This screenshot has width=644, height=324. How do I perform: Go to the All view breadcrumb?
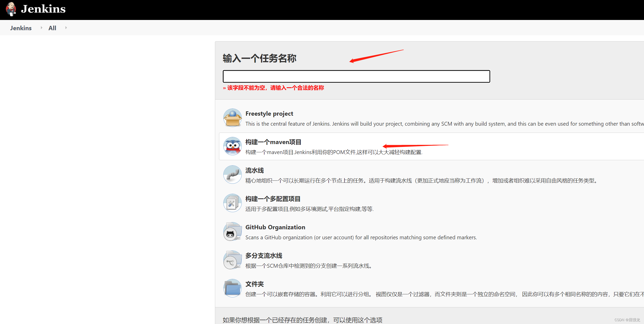pos(52,28)
